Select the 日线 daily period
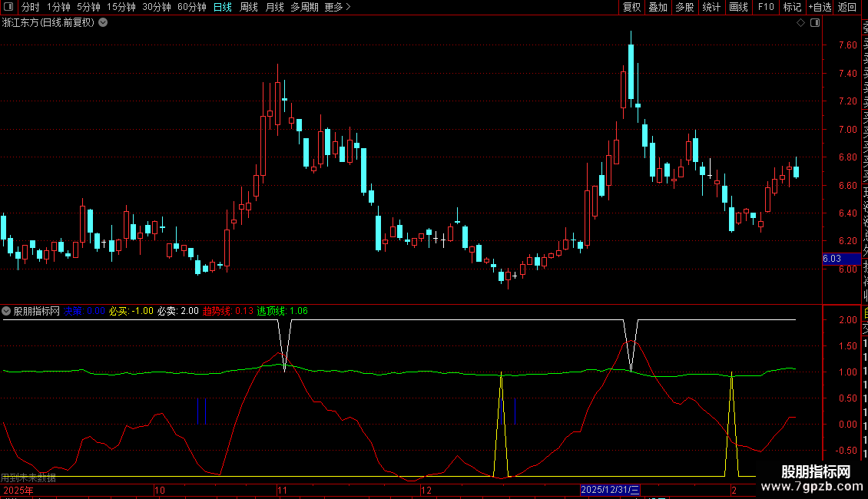The image size is (868, 499). click(223, 7)
